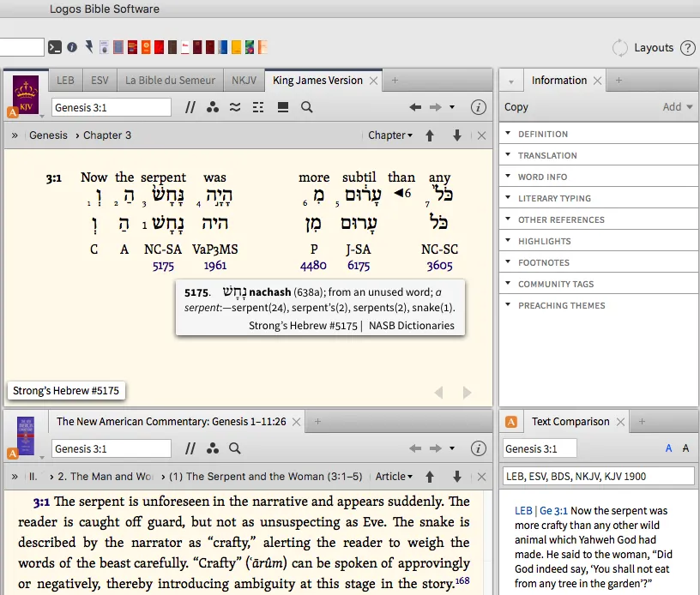Open the KJV history dropdown arrow
Viewport: 700px width, 595px height.
452,107
